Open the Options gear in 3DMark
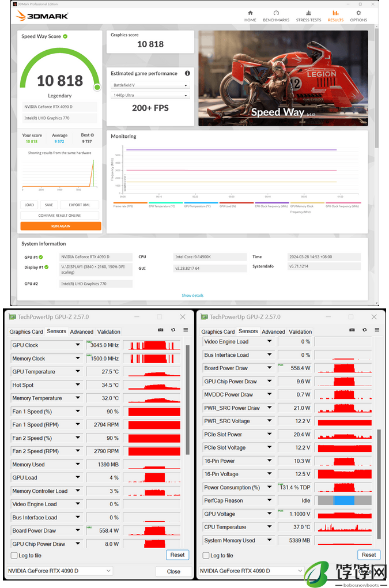Viewport: 389px width, 588px height. coord(358,13)
